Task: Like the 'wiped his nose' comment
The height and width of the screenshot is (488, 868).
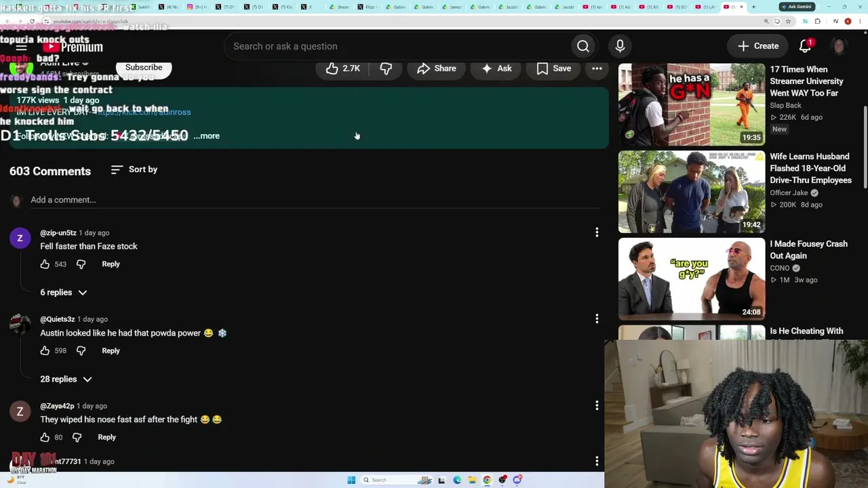Action: coord(45,438)
